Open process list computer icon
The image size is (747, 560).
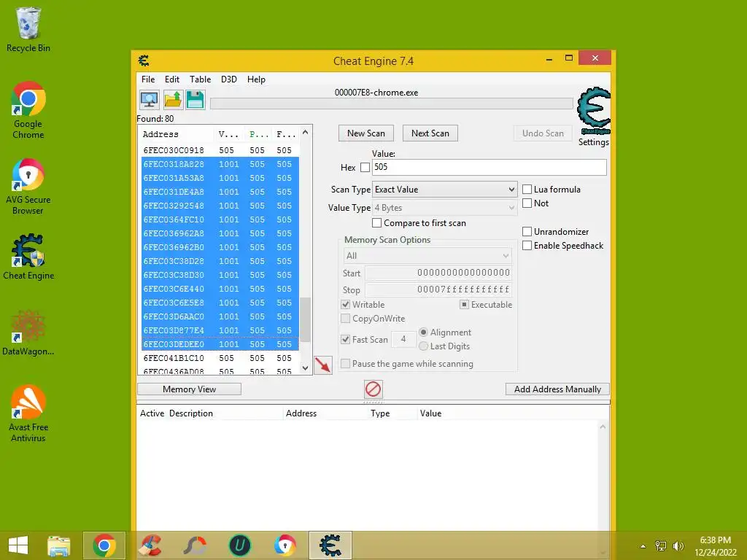[x=149, y=100]
